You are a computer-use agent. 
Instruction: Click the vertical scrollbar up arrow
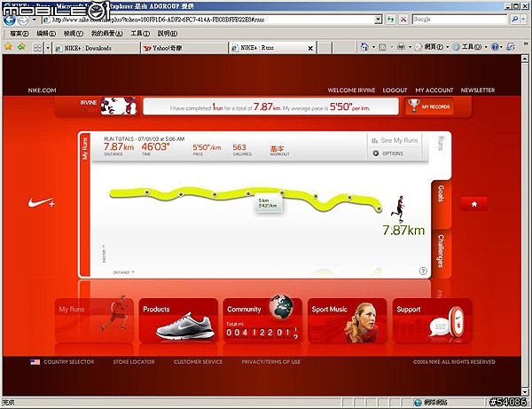coord(525,59)
